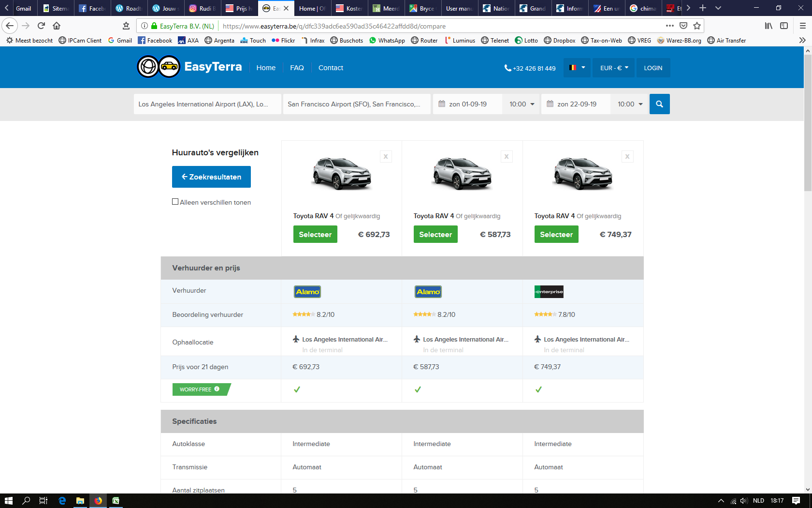Screen dimensions: 812x508
Task: Open Windows taskbar search
Action: coord(26,501)
